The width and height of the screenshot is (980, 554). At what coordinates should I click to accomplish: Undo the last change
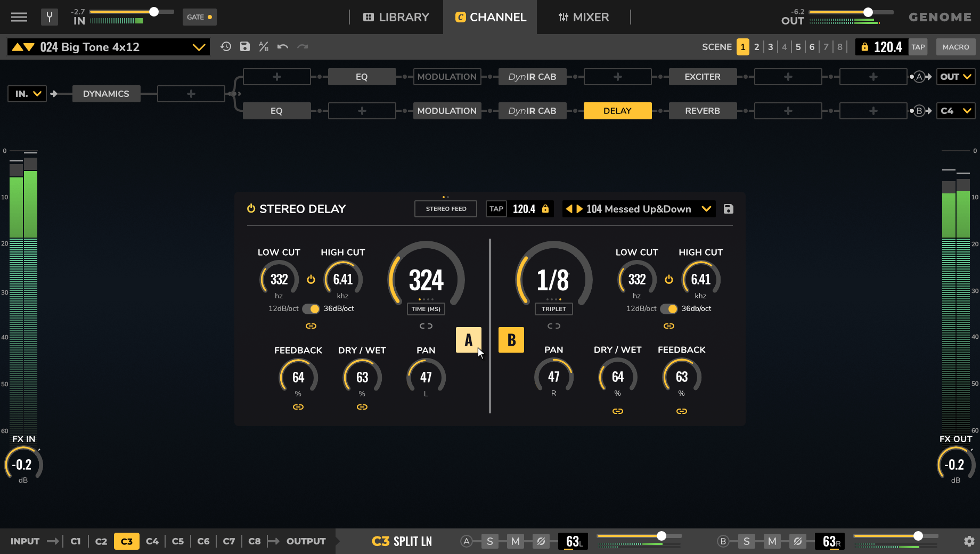pos(282,47)
